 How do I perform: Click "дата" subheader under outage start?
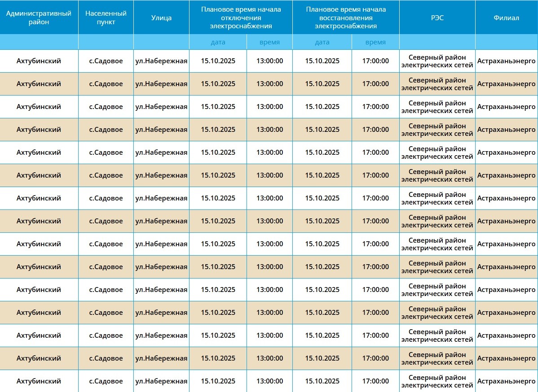tap(218, 42)
